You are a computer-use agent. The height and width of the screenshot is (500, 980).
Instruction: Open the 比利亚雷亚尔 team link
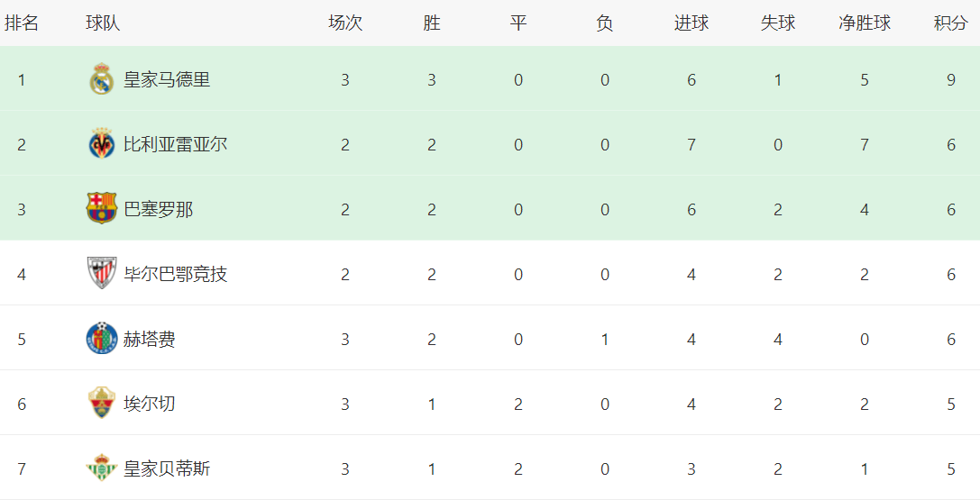(x=175, y=145)
